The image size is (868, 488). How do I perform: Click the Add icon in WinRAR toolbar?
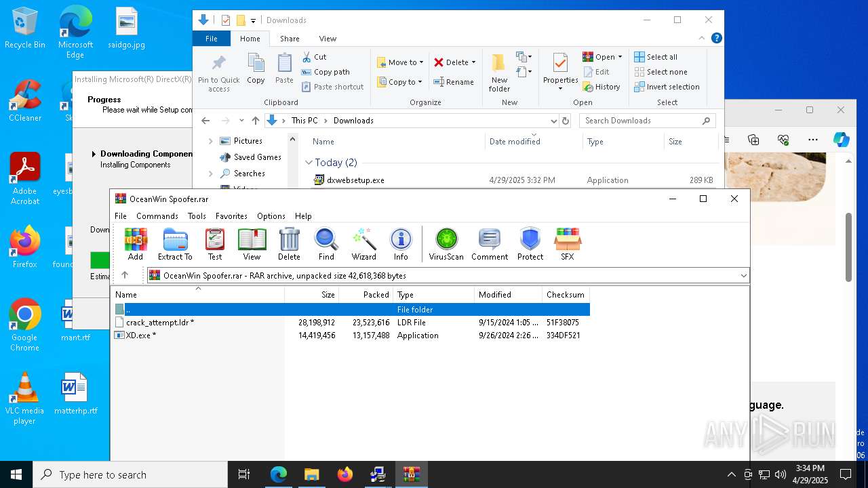[136, 244]
